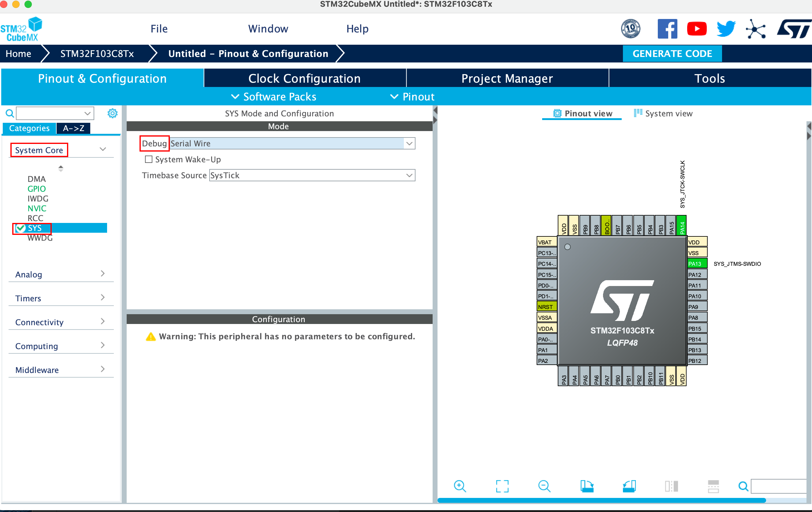Open the Facebook icon link
Image resolution: width=812 pixels, height=512 pixels.
point(667,29)
